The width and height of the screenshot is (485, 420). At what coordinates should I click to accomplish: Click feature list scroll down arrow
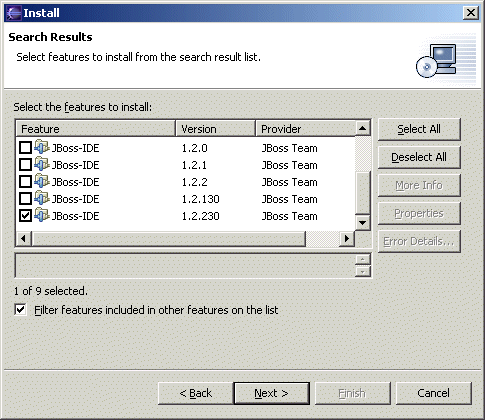[363, 222]
